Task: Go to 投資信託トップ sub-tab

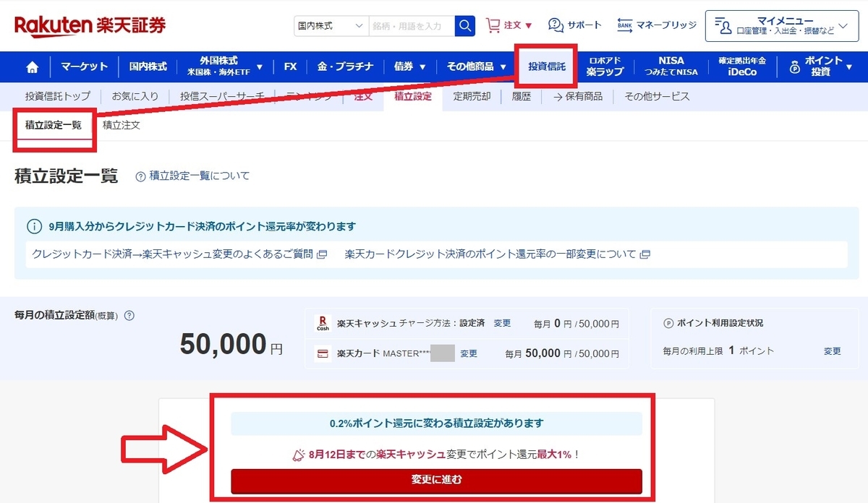Action: [x=58, y=96]
